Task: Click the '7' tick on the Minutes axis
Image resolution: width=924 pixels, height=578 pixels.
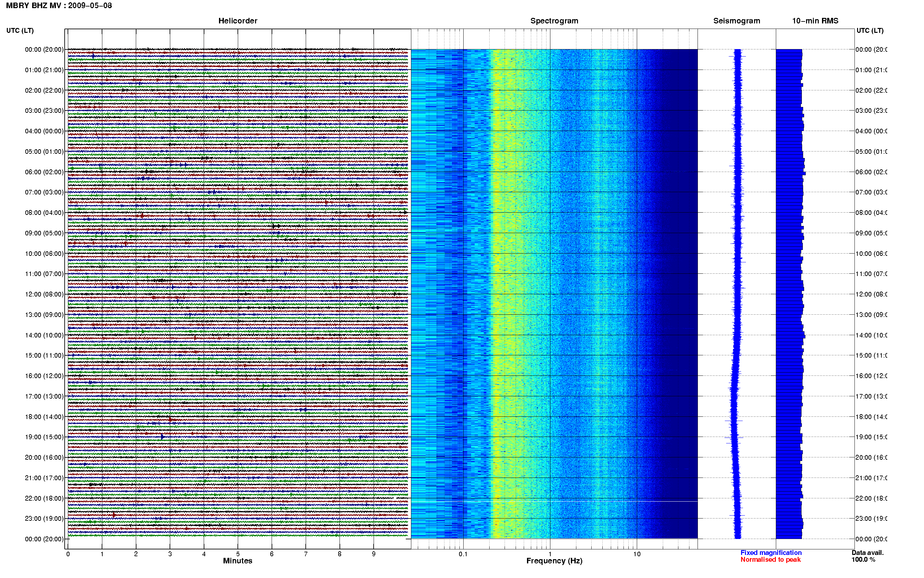Action: [306, 554]
